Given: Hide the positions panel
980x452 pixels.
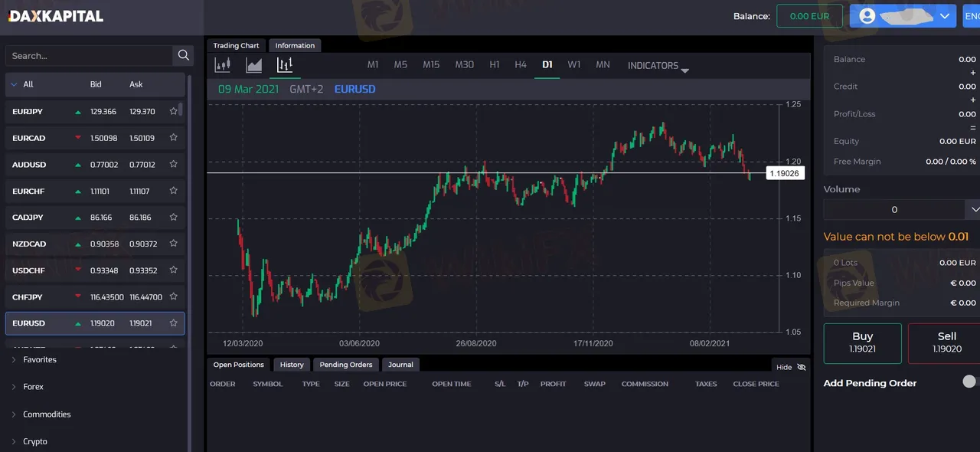Looking at the screenshot, I should (x=791, y=367).
